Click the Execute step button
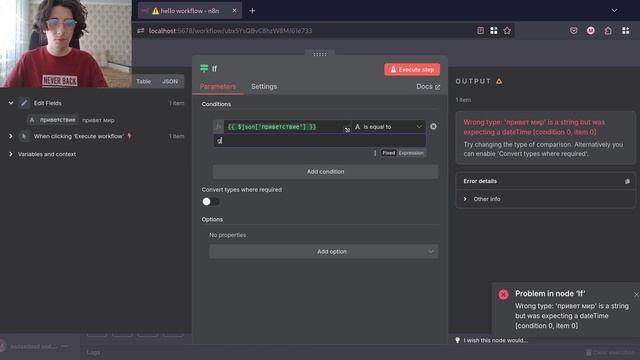640x360 pixels. tap(412, 69)
